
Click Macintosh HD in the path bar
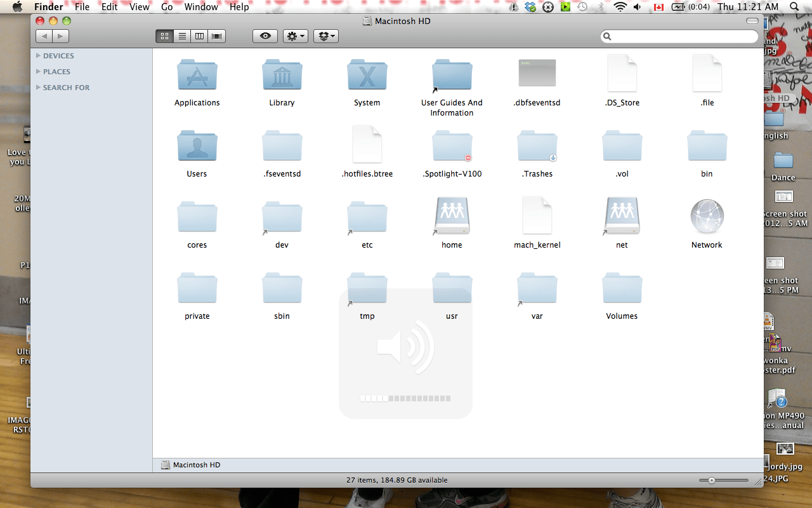click(190, 464)
